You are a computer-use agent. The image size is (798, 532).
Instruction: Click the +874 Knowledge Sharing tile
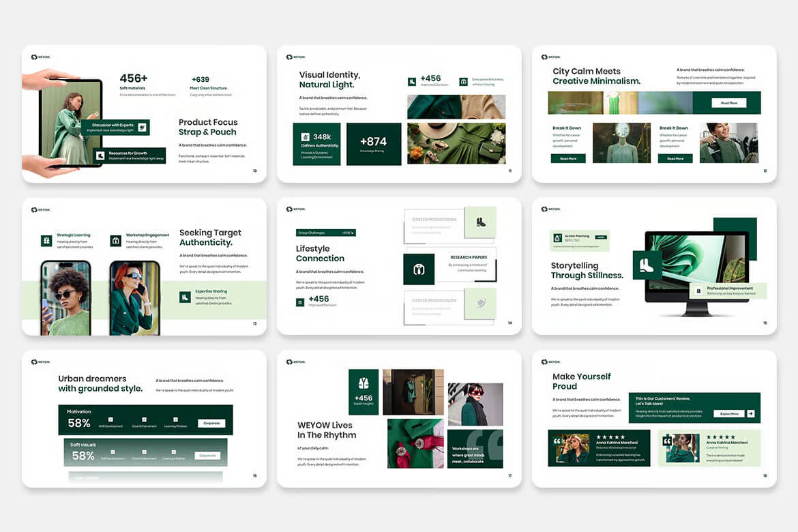point(374,144)
